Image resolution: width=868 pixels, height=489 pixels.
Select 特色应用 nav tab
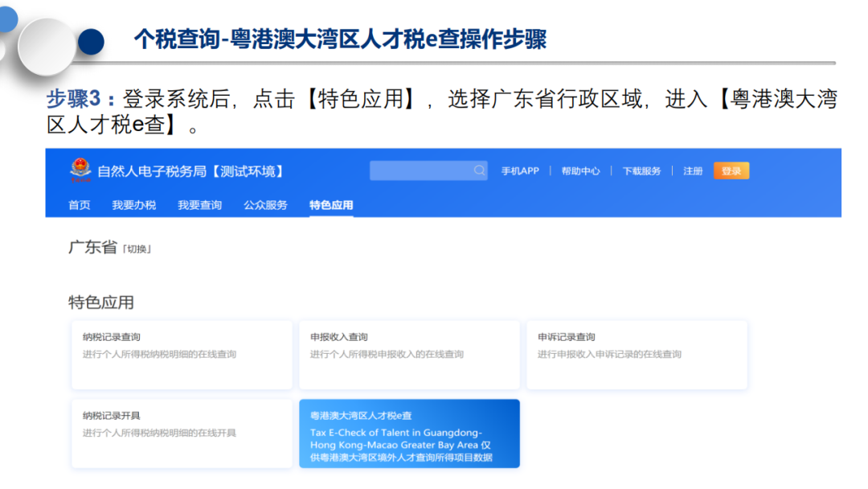(x=331, y=205)
